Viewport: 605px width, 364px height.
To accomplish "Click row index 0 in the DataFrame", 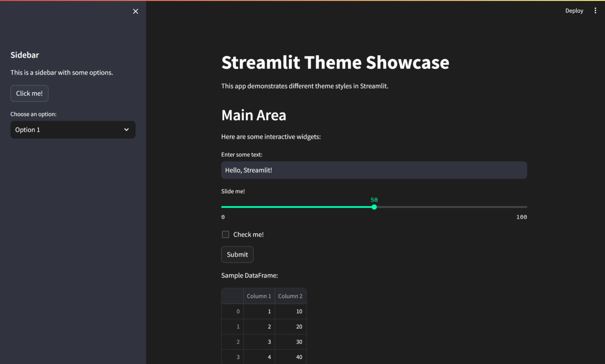I will (x=233, y=312).
